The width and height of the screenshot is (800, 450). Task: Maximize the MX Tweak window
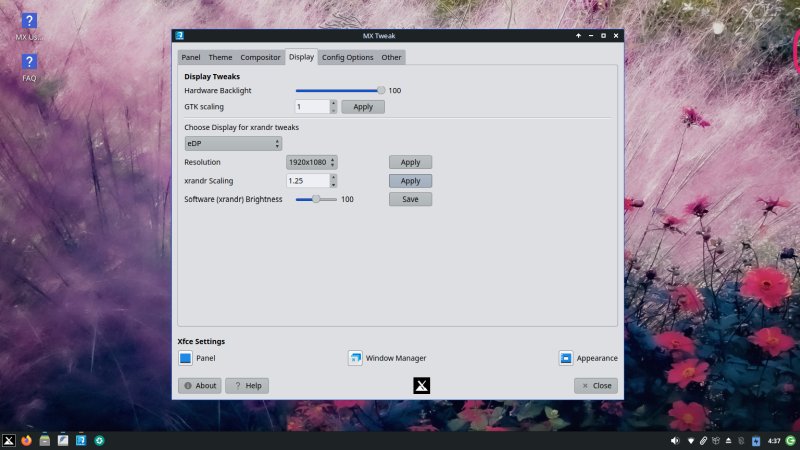(603, 36)
